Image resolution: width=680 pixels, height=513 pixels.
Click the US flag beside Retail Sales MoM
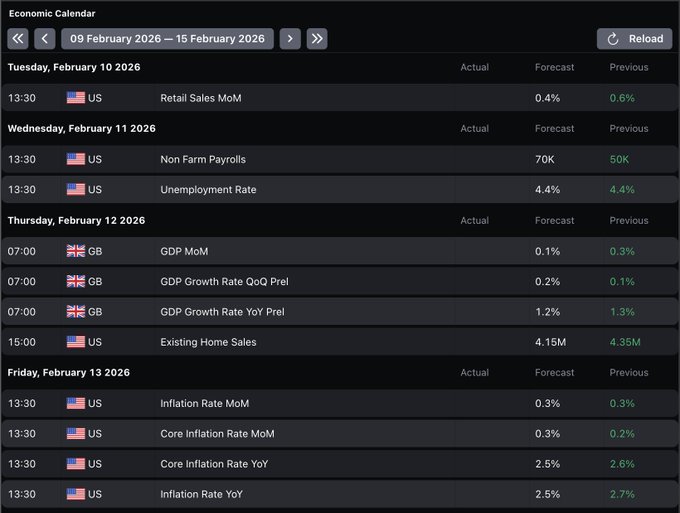point(76,98)
